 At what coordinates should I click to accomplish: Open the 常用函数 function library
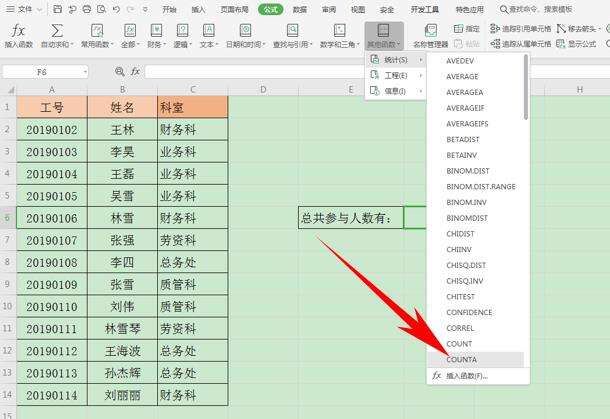[97, 30]
